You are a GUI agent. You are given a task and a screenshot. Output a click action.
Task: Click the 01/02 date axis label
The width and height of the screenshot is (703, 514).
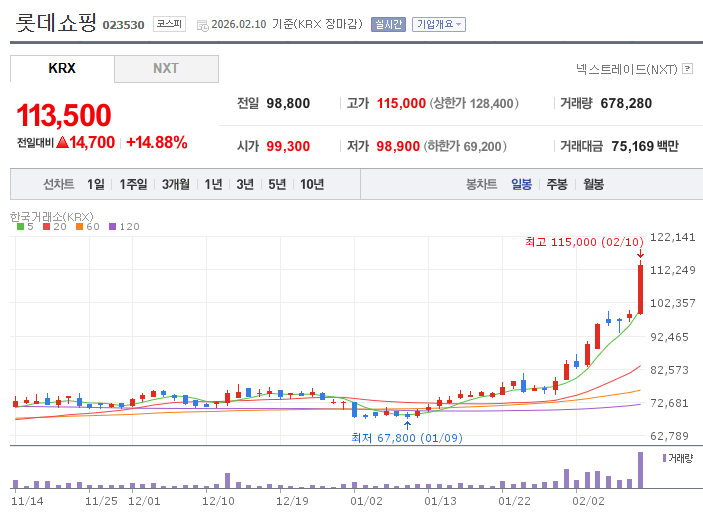click(x=366, y=501)
